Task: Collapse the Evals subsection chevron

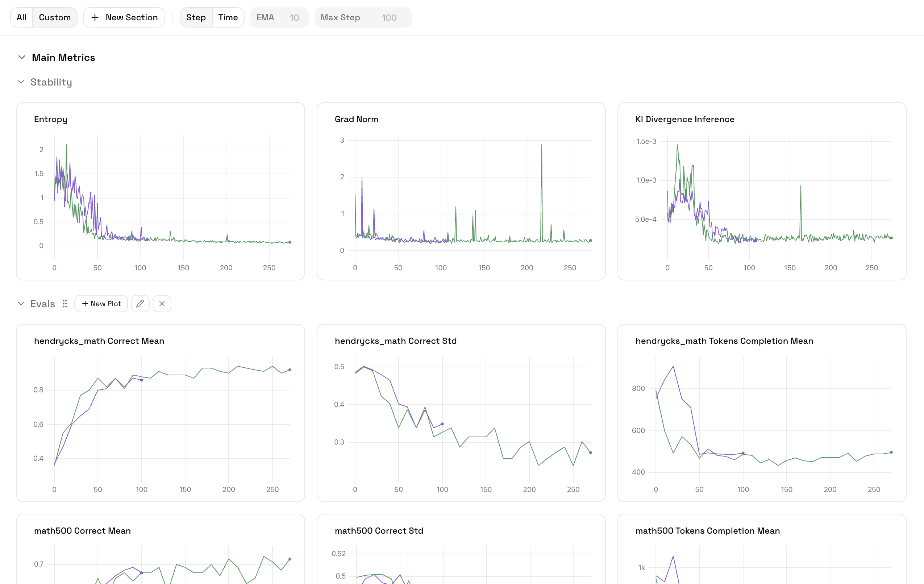Action: (21, 304)
